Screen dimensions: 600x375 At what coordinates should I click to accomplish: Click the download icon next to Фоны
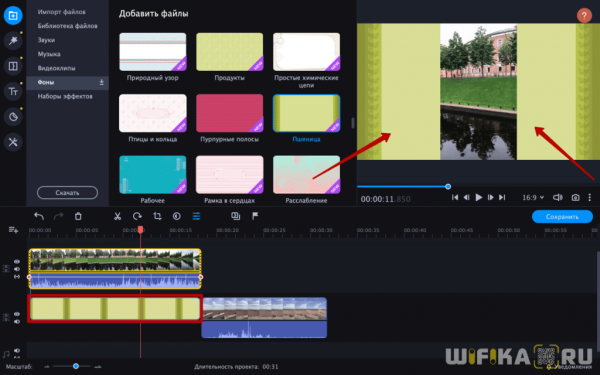click(102, 82)
